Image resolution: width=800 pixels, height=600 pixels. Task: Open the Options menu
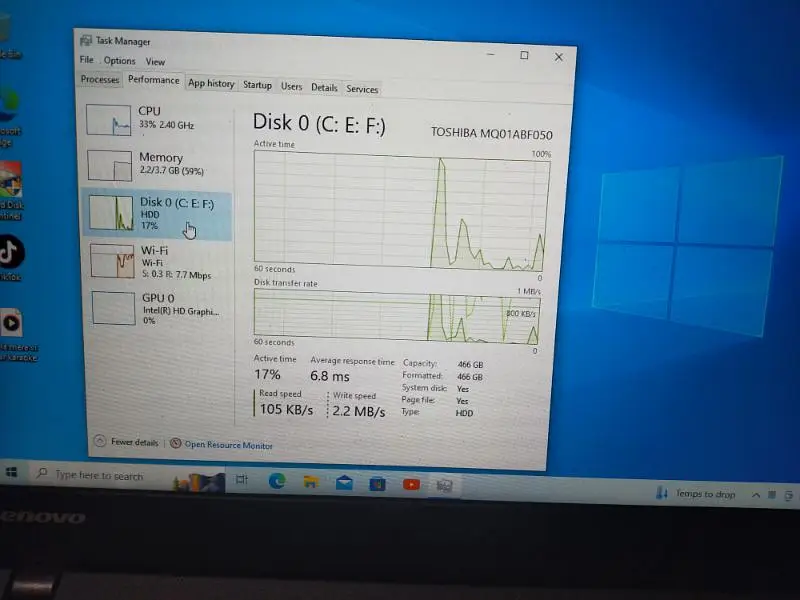tap(119, 61)
